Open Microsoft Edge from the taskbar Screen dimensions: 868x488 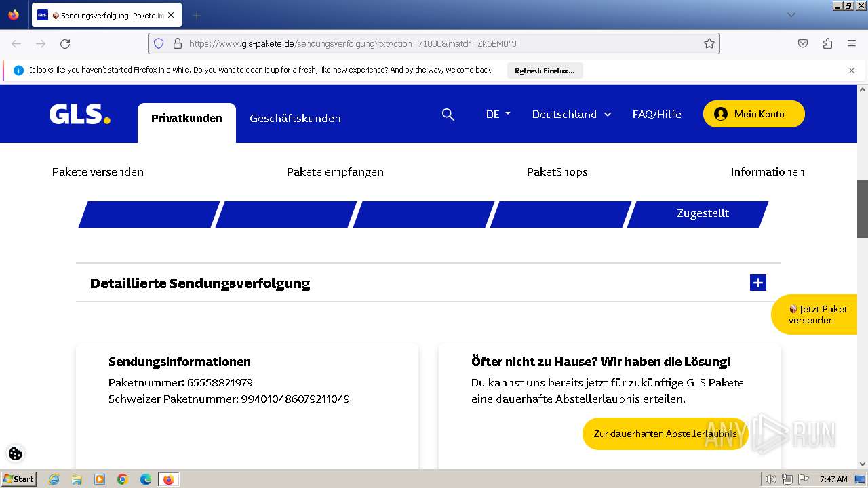tap(146, 479)
